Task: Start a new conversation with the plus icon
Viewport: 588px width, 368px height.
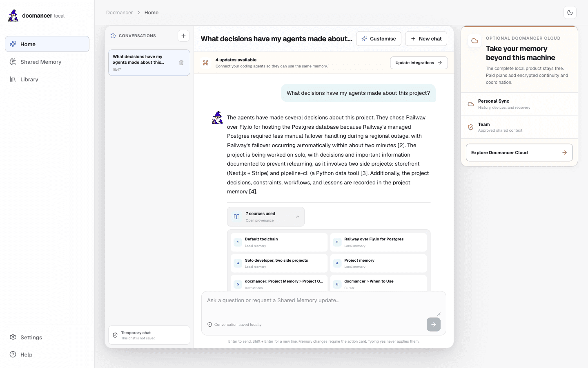Action: click(183, 36)
